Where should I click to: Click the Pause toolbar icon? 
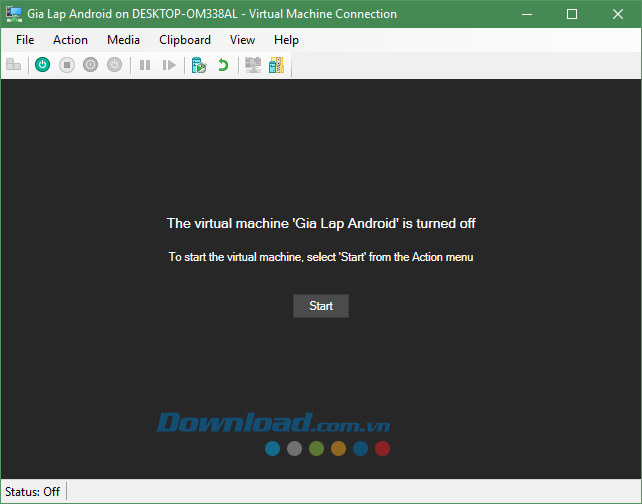click(145, 65)
